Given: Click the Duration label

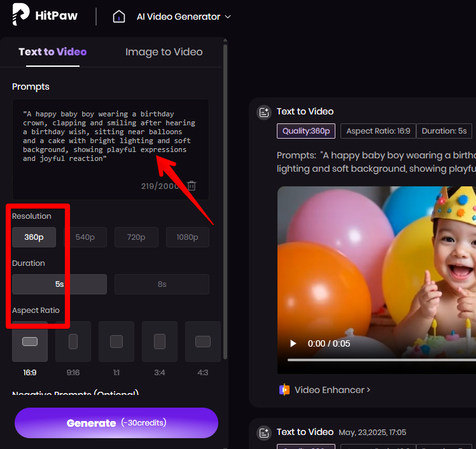Looking at the screenshot, I should (x=28, y=263).
